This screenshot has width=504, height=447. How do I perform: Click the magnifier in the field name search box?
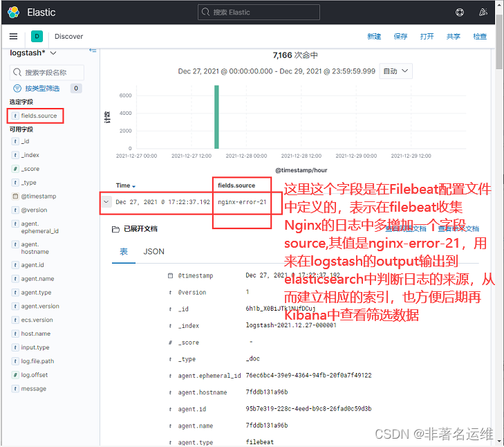pyautogui.click(x=17, y=73)
